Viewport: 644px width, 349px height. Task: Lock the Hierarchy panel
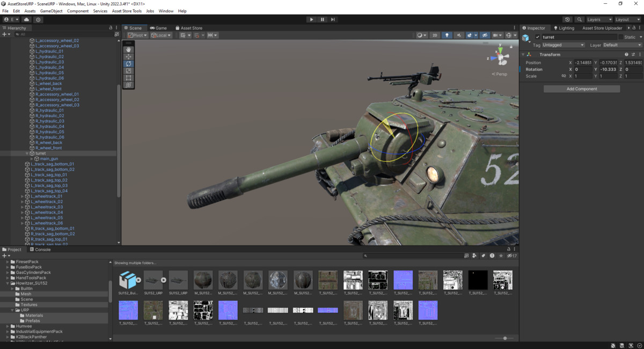tap(111, 27)
